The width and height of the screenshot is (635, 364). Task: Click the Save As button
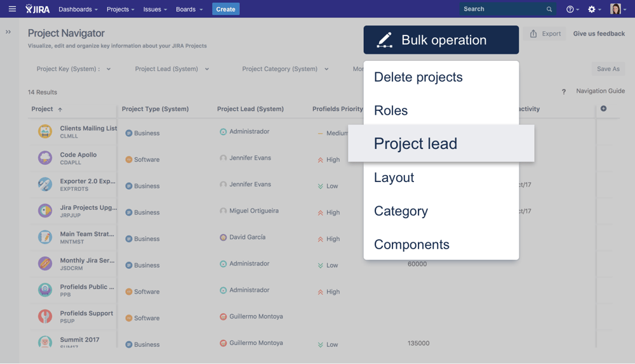click(x=608, y=68)
